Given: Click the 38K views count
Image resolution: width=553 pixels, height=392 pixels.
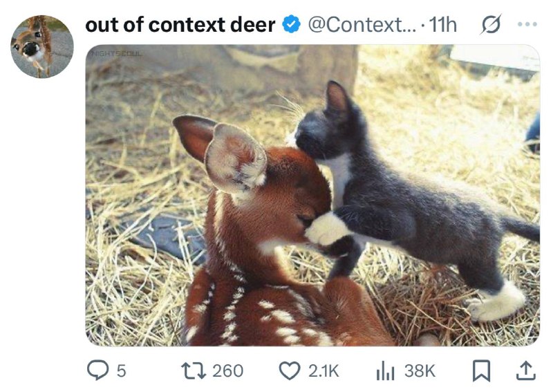Looking at the screenshot, I should 420,371.
